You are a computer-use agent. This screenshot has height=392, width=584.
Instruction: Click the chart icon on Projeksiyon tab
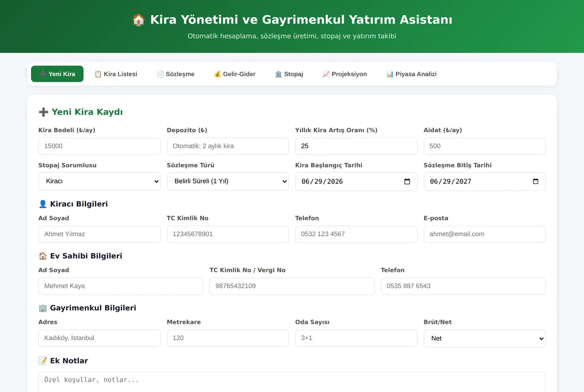click(x=326, y=74)
